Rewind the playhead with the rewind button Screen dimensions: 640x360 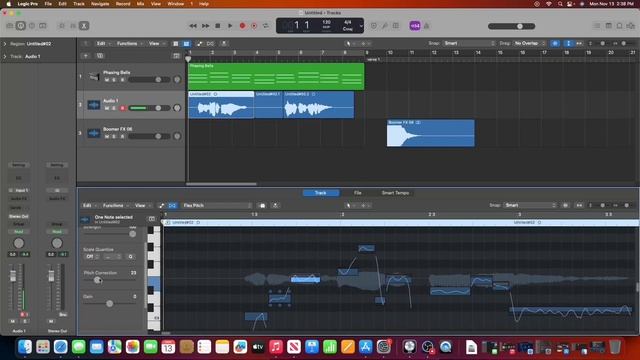(193, 26)
